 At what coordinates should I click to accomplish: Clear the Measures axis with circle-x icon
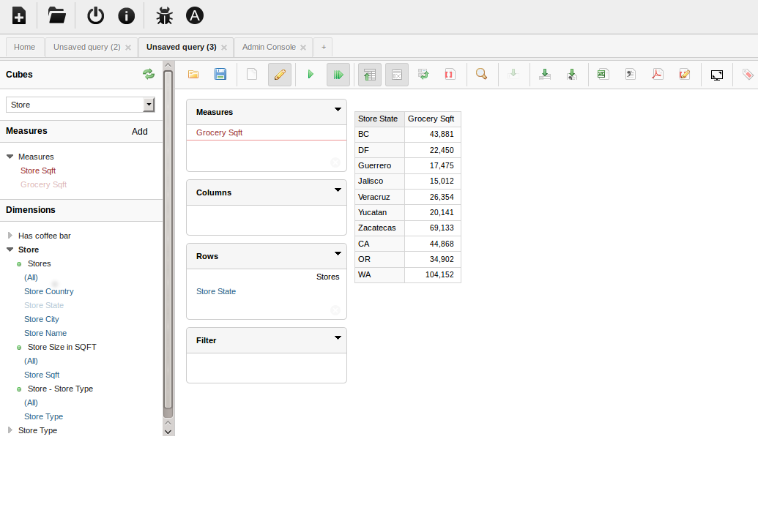(335, 162)
